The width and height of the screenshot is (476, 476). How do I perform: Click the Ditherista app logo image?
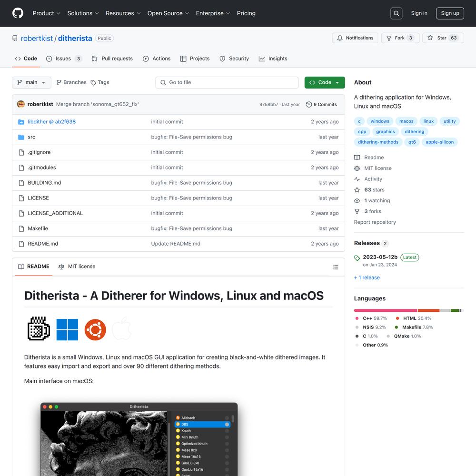(x=39, y=329)
